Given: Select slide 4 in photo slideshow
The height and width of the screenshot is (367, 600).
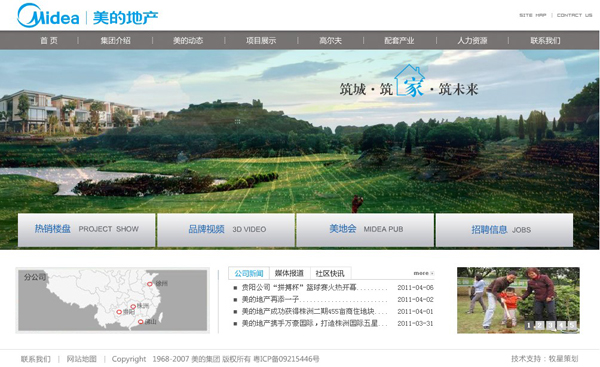Looking at the screenshot, I should pos(561,325).
